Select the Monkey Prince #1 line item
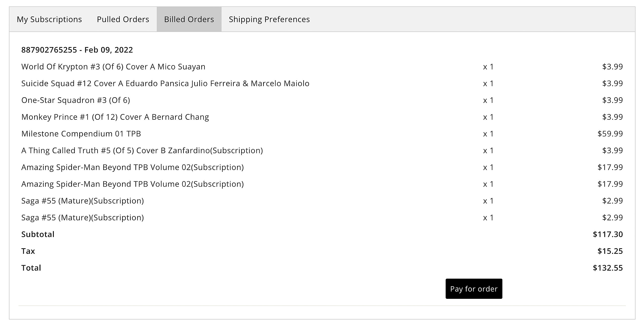Image resolution: width=644 pixels, height=328 pixels. click(x=115, y=117)
